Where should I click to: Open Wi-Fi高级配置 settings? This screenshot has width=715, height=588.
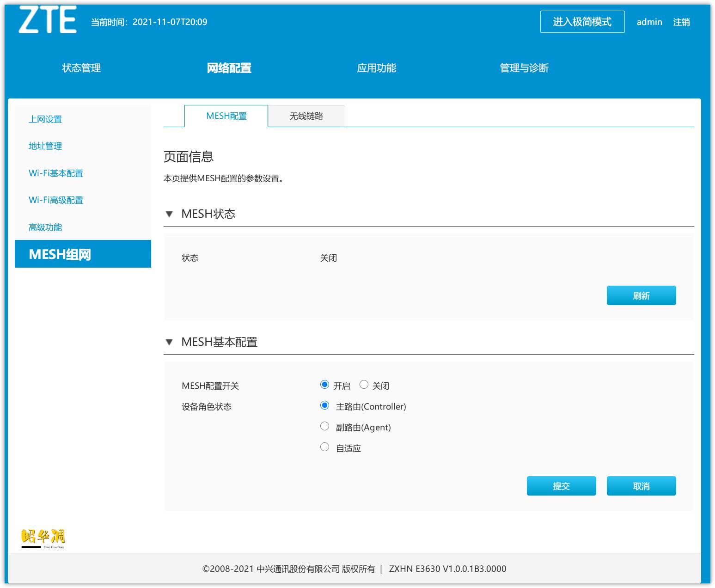[56, 200]
